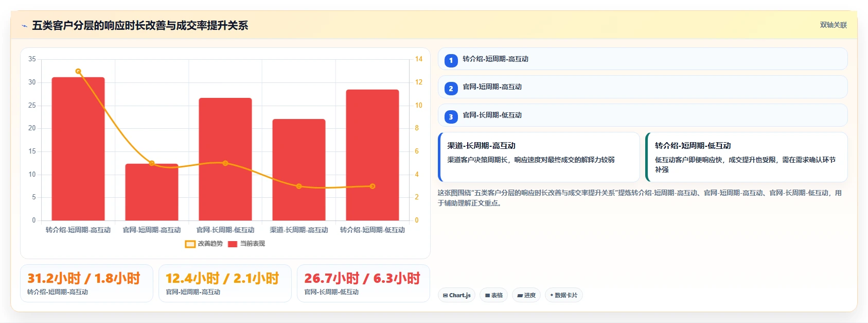Click the red bar for 转介绍-短周期-高互动
Viewport: 868px width, 323px height.
click(78, 149)
